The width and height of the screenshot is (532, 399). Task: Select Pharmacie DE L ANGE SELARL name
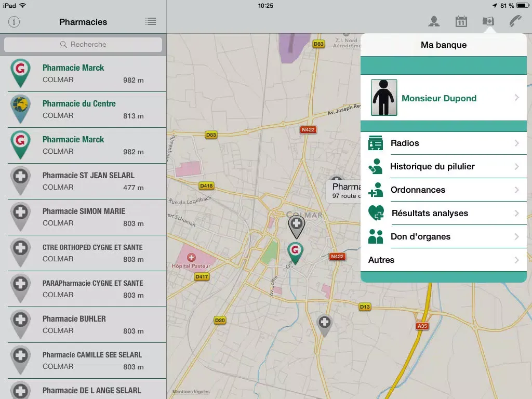point(91,391)
